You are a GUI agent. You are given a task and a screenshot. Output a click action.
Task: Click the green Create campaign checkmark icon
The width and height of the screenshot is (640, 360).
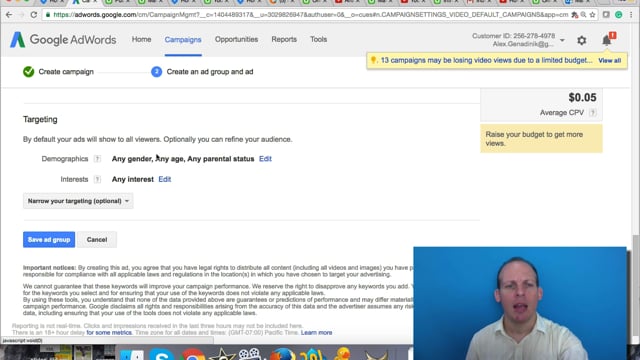(x=29, y=72)
